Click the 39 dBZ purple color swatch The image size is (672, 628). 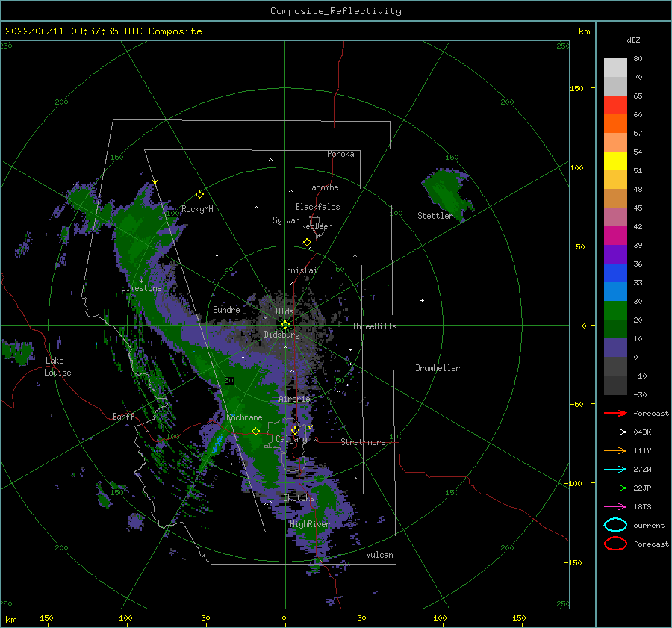615,254
